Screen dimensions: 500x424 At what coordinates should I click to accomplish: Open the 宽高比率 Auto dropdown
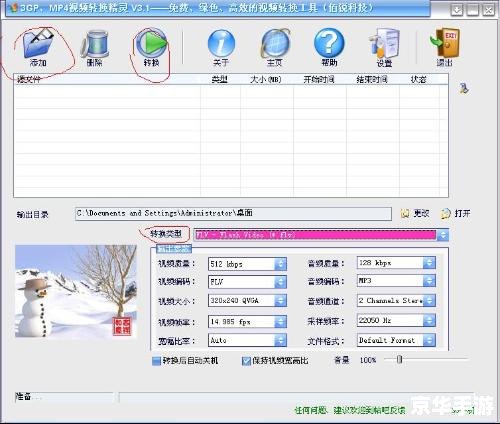tap(280, 340)
